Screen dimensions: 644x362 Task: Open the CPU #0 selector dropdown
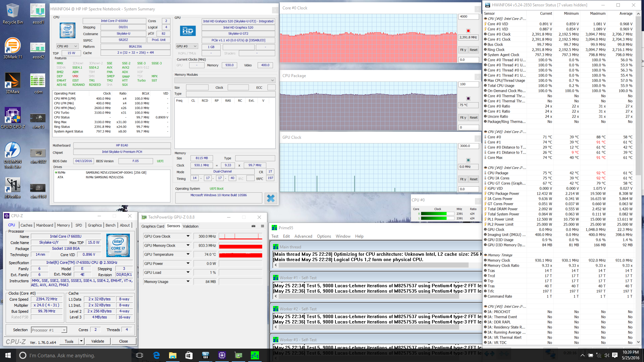coord(67,46)
